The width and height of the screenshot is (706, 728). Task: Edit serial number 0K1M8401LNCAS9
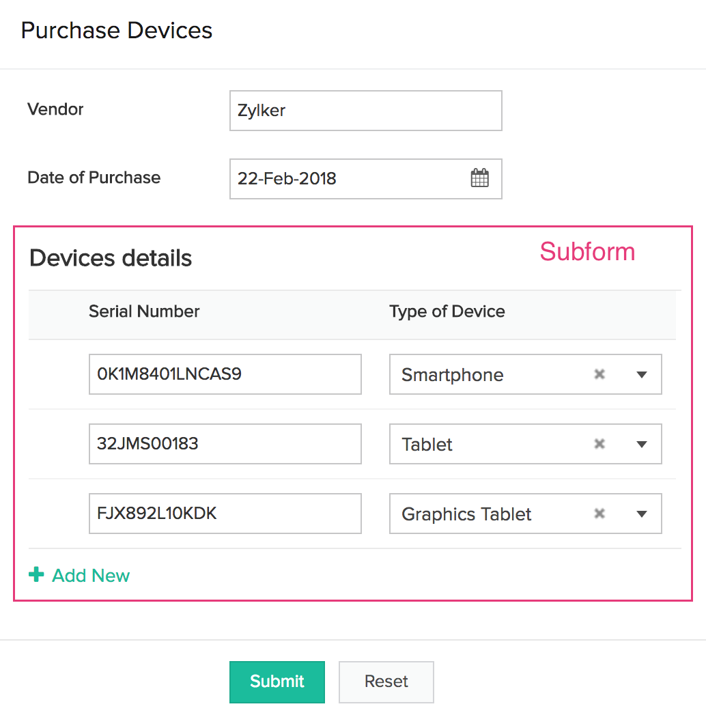pyautogui.click(x=225, y=374)
